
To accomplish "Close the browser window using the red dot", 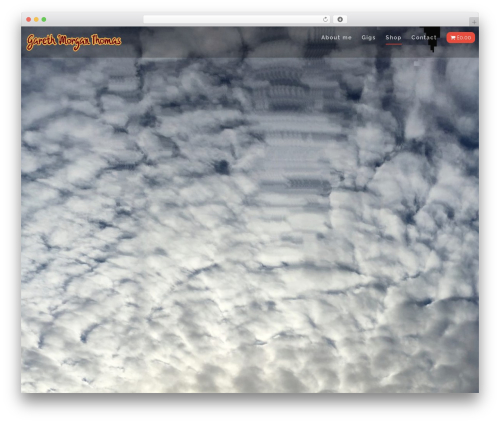I will (29, 20).
